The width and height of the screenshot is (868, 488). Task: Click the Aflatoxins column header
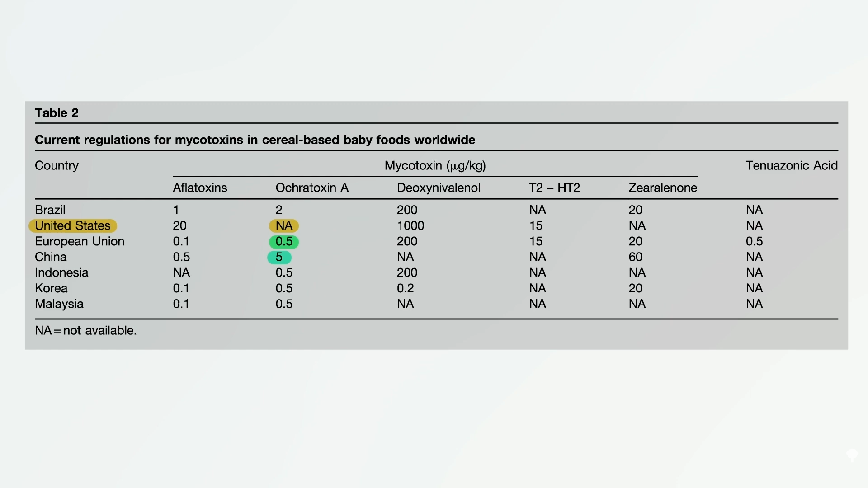click(200, 188)
